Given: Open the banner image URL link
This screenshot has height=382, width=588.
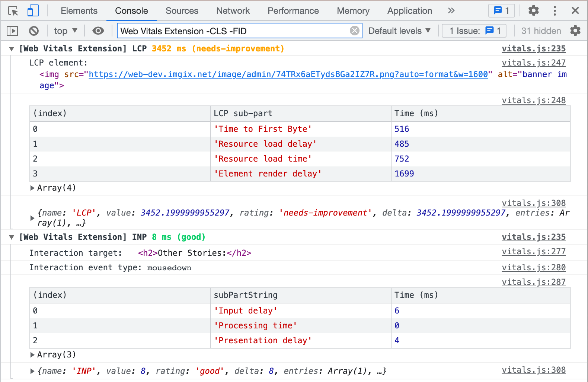Looking at the screenshot, I should 288,74.
